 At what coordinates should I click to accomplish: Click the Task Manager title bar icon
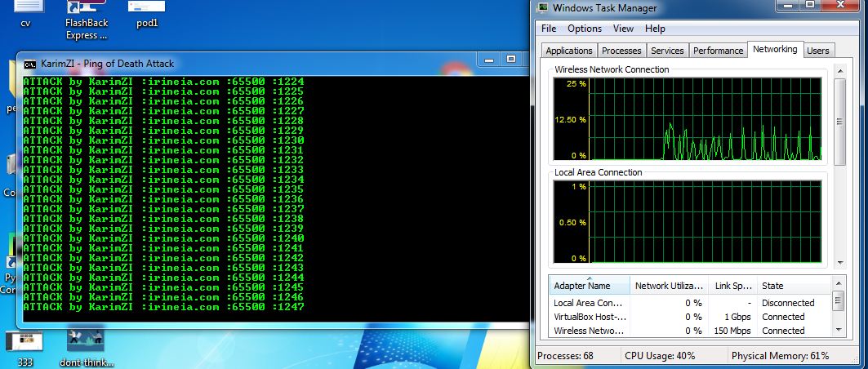point(543,7)
